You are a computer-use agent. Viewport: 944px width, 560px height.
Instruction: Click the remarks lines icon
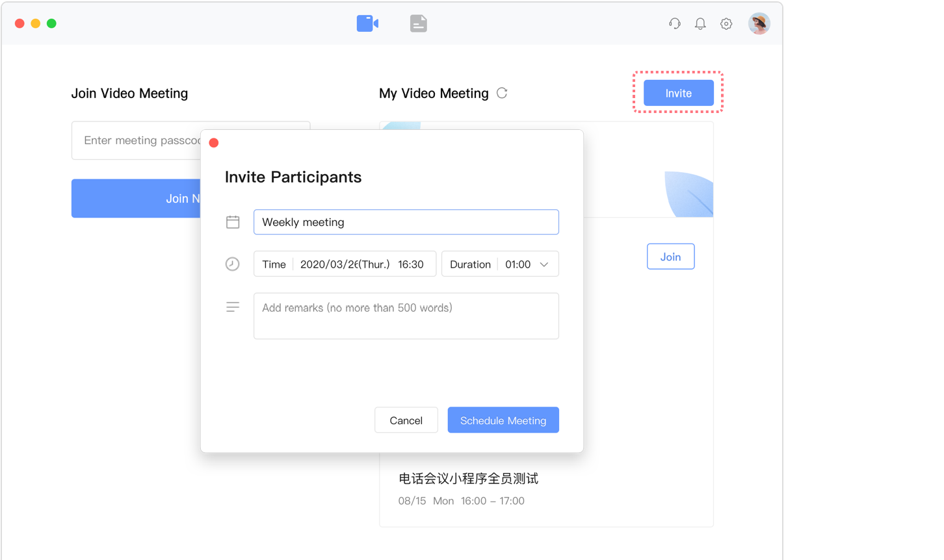pyautogui.click(x=233, y=307)
